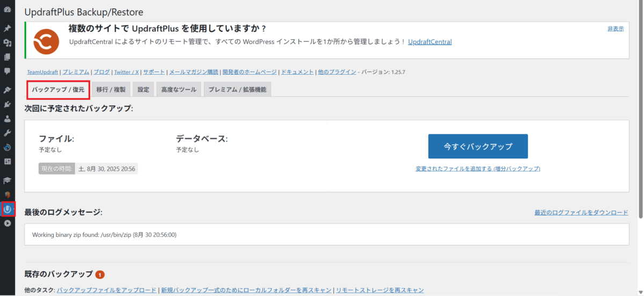Dismiss the notice with the 非表示 link

(x=616, y=28)
